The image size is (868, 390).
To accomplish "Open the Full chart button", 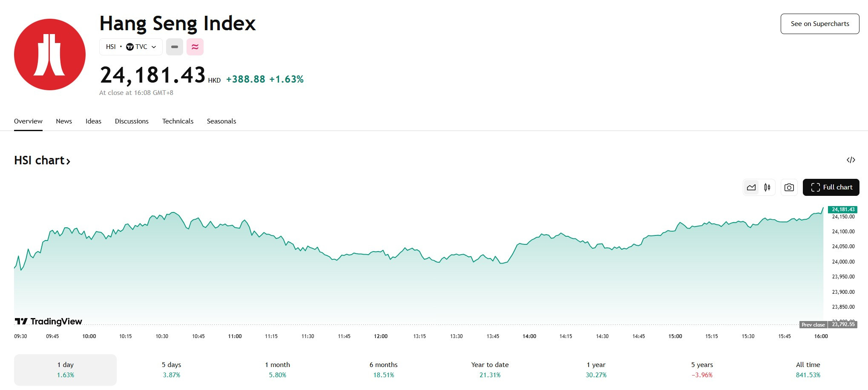I will 831,187.
